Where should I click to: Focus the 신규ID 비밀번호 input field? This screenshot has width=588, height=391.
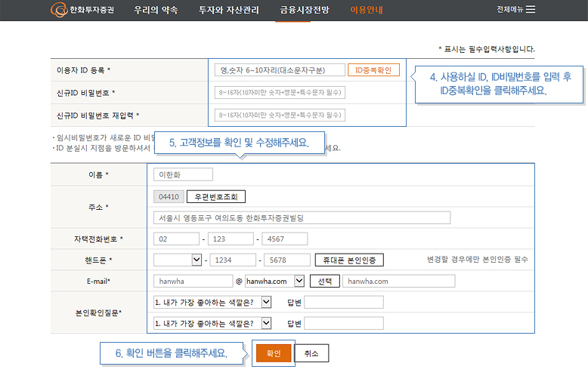pyautogui.click(x=280, y=92)
